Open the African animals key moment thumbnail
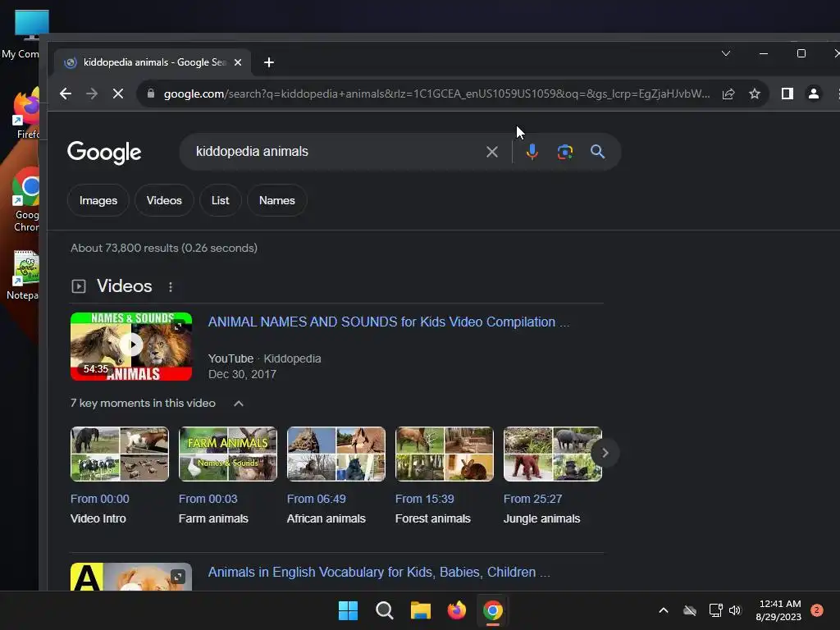 tap(336, 454)
